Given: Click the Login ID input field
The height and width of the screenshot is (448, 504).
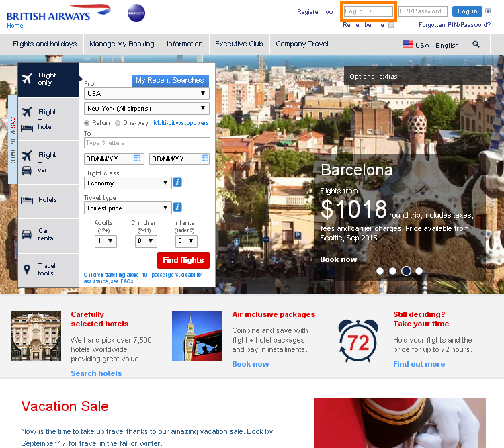Looking at the screenshot, I should (x=368, y=11).
